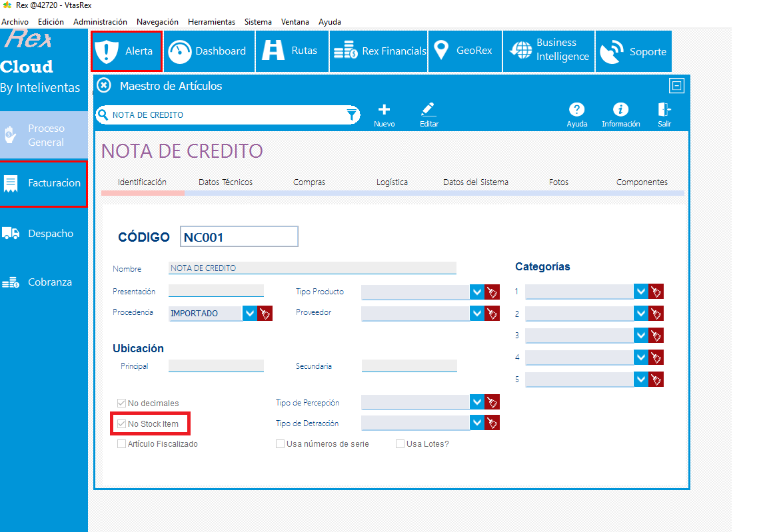
Task: Open the Navegación menu
Action: tap(157, 22)
